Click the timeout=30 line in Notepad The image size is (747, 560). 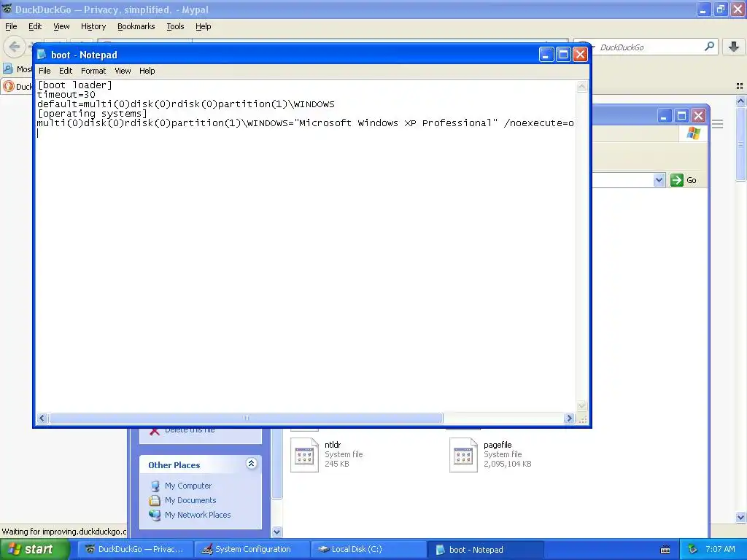click(x=66, y=95)
